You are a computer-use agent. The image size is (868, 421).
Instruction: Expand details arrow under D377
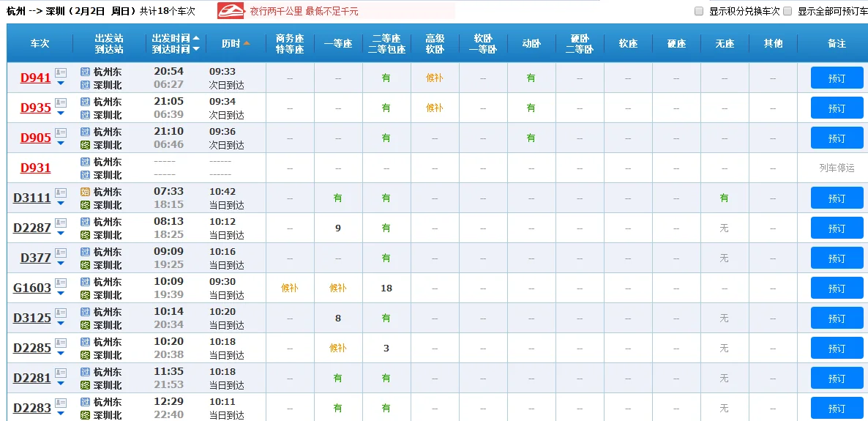[60, 263]
